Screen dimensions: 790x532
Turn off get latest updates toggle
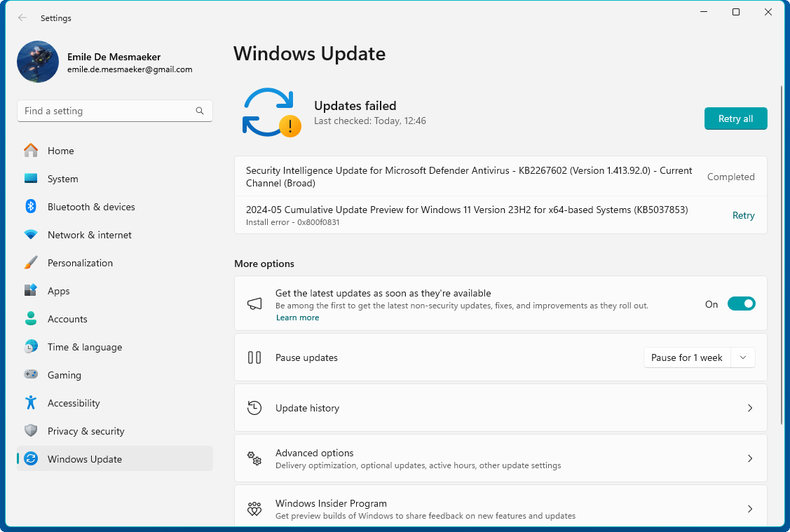(741, 303)
